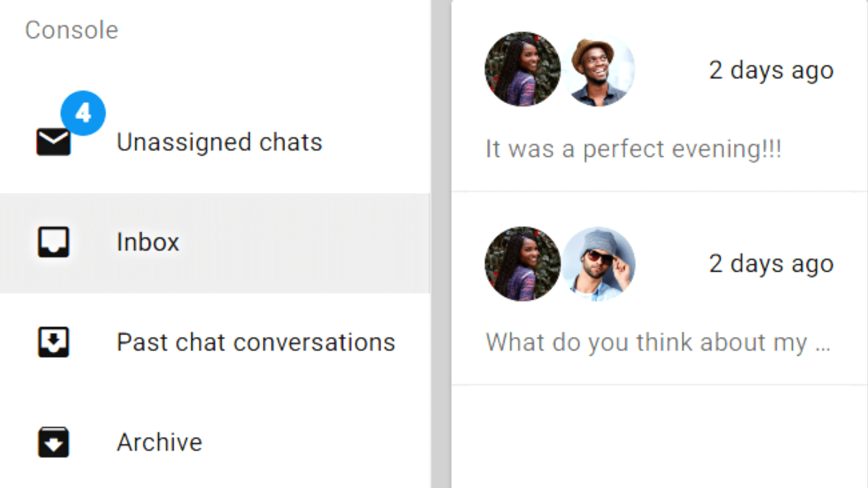Open the Unassigned chats section

pos(219,142)
